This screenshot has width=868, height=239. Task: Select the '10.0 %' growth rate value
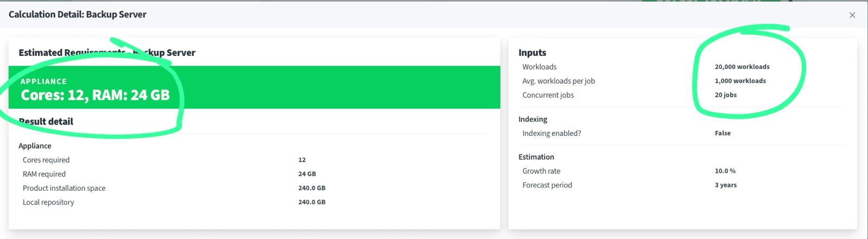click(725, 171)
